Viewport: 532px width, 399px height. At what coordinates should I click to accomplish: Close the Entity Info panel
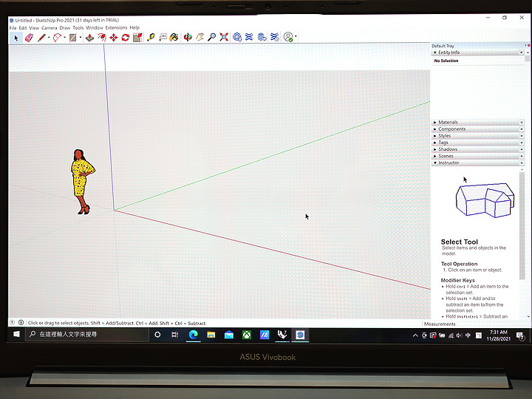point(522,52)
